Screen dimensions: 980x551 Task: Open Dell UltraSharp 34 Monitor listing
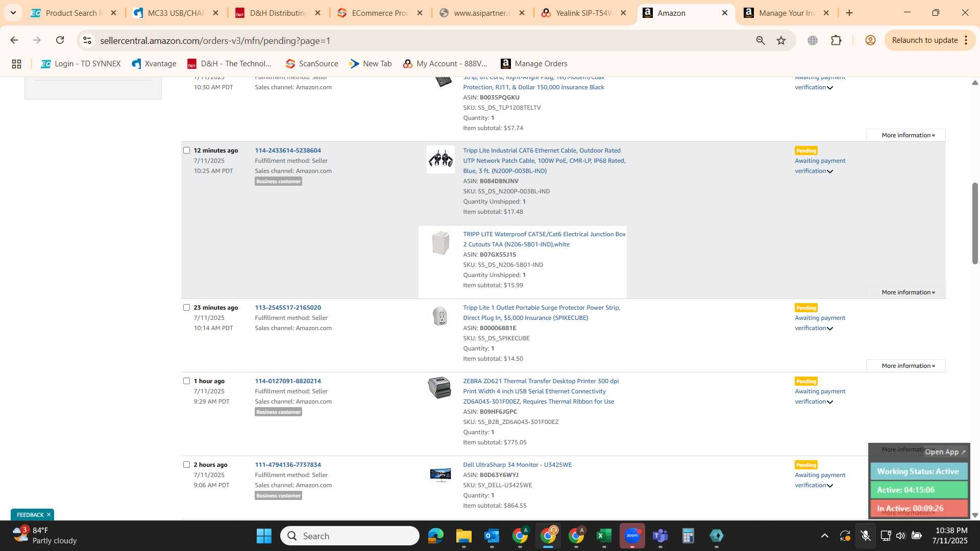517,465
